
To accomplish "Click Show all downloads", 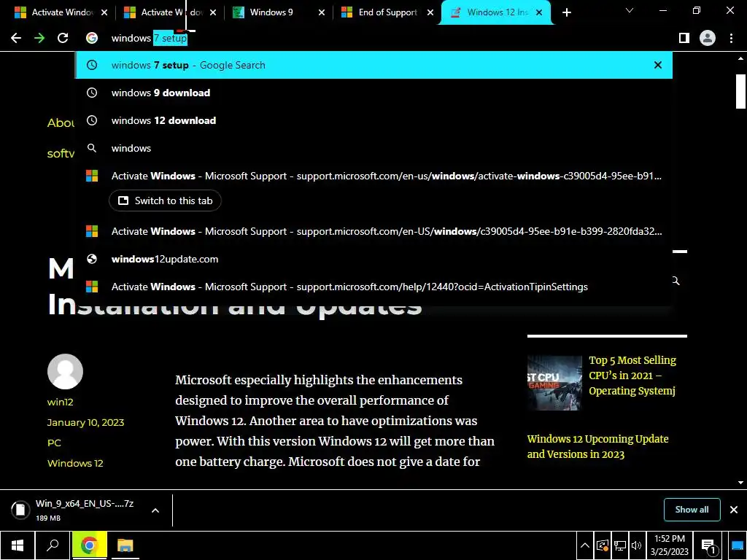I will 692,510.
